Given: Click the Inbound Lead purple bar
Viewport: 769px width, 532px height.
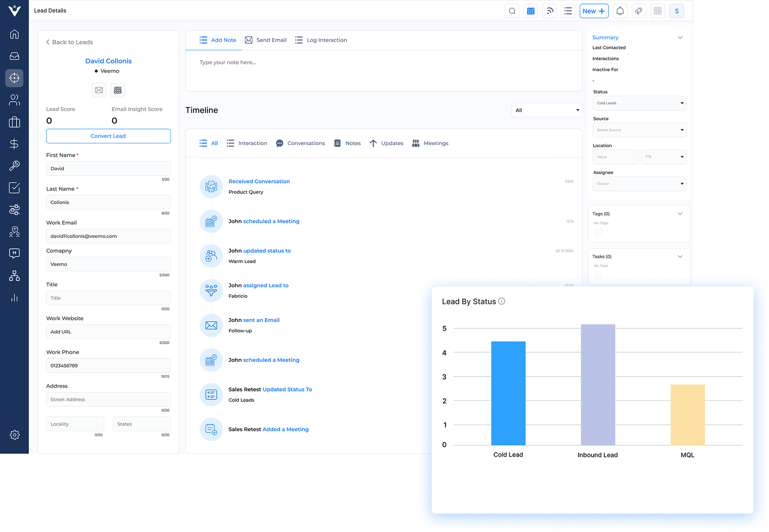Looking at the screenshot, I should pyautogui.click(x=598, y=384).
